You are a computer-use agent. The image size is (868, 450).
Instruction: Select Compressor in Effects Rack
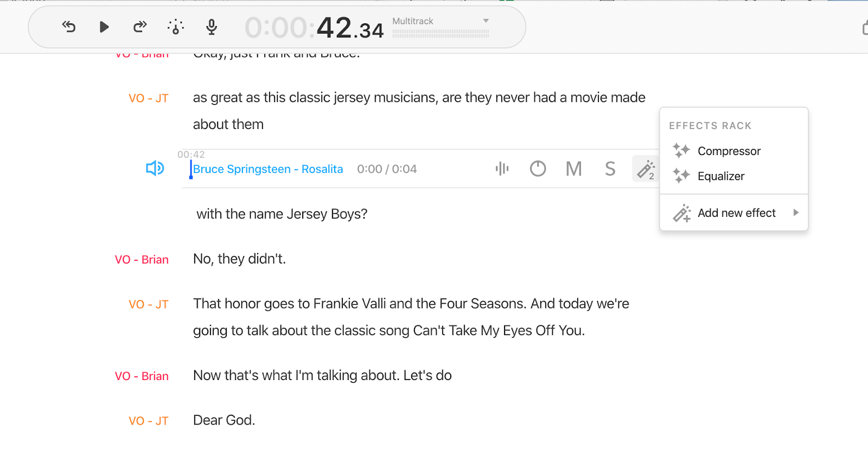729,151
